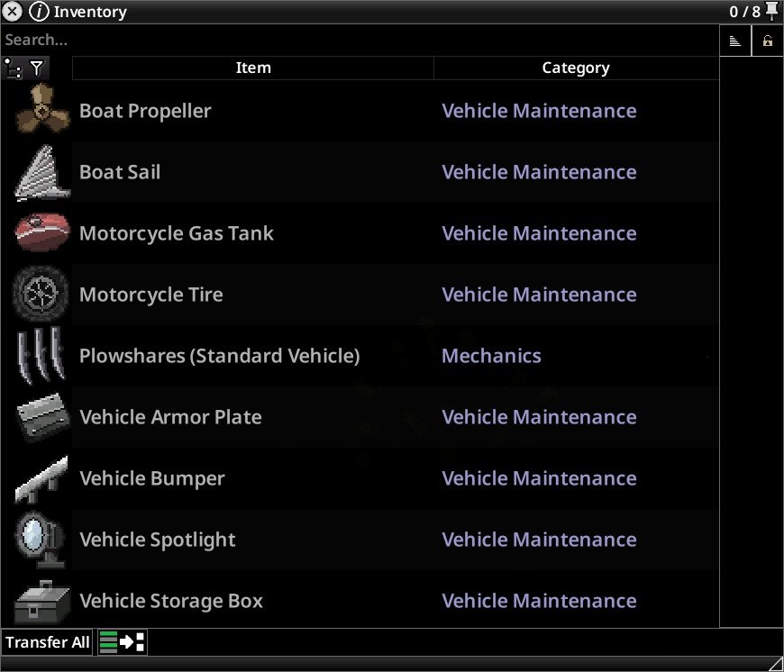Open the sort order button
Viewport: 784px width, 672px height.
click(x=735, y=41)
